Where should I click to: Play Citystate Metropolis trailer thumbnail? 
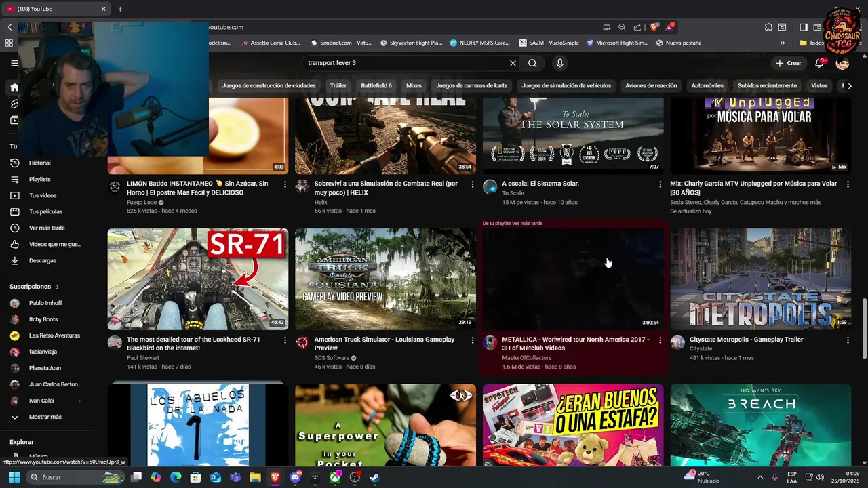[761, 279]
